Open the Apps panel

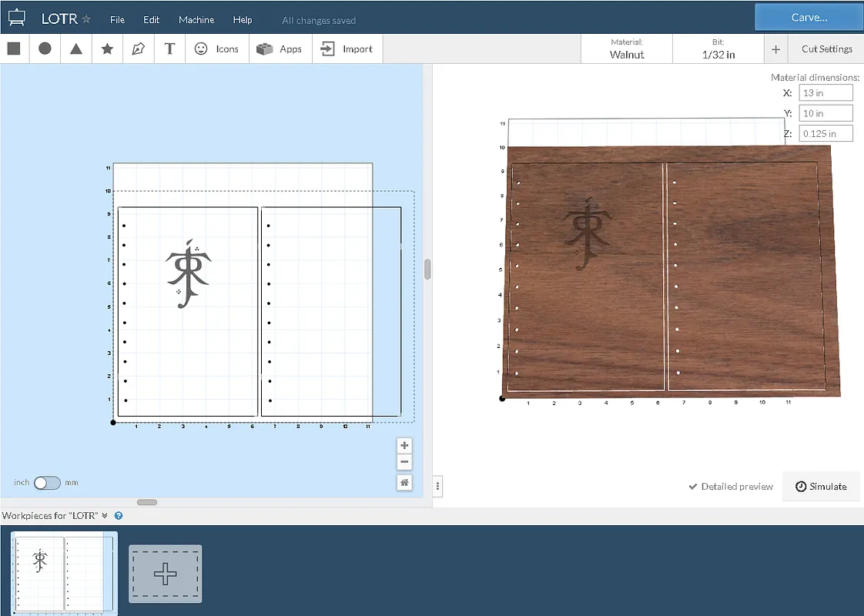(280, 49)
